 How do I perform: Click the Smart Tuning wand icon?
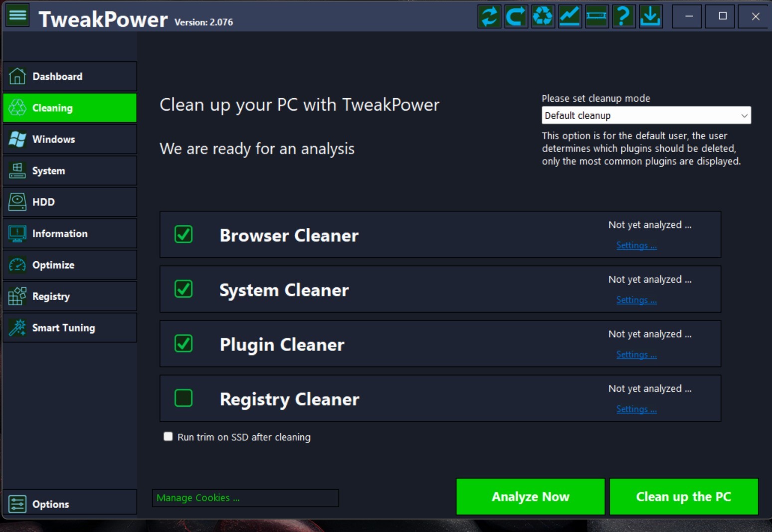pyautogui.click(x=17, y=328)
